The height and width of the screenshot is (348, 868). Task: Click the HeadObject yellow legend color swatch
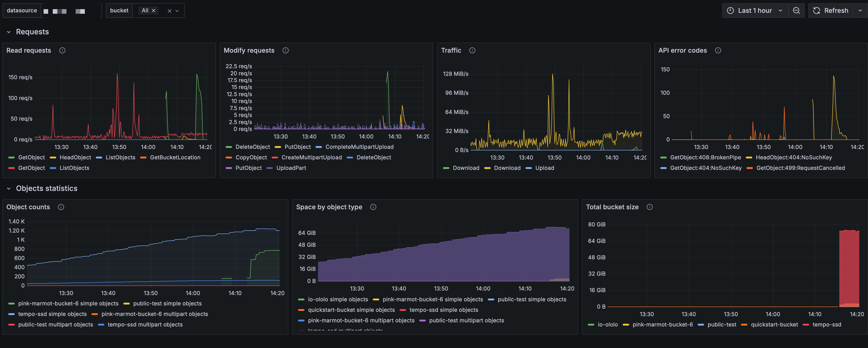[53, 158]
